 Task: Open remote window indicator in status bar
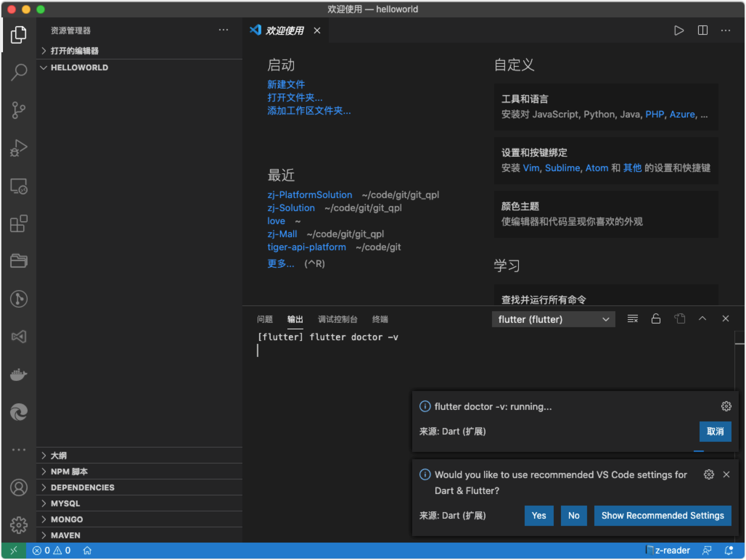[x=13, y=551]
